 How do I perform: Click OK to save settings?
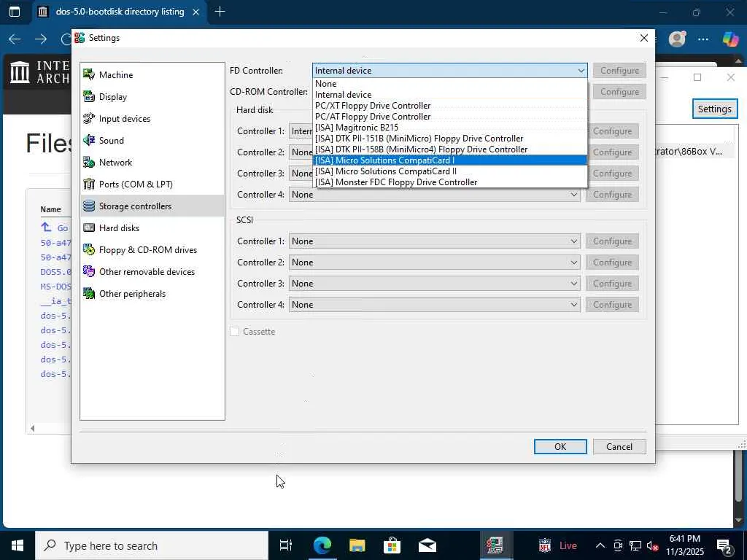[560, 446]
